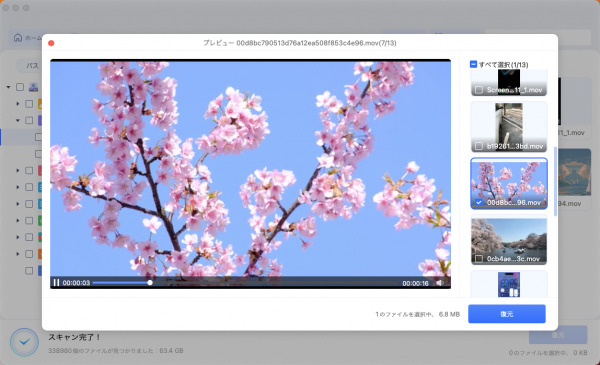This screenshot has width=600, height=365.
Task: Click the dimmed 復元 button in background window
Action: coord(558,335)
